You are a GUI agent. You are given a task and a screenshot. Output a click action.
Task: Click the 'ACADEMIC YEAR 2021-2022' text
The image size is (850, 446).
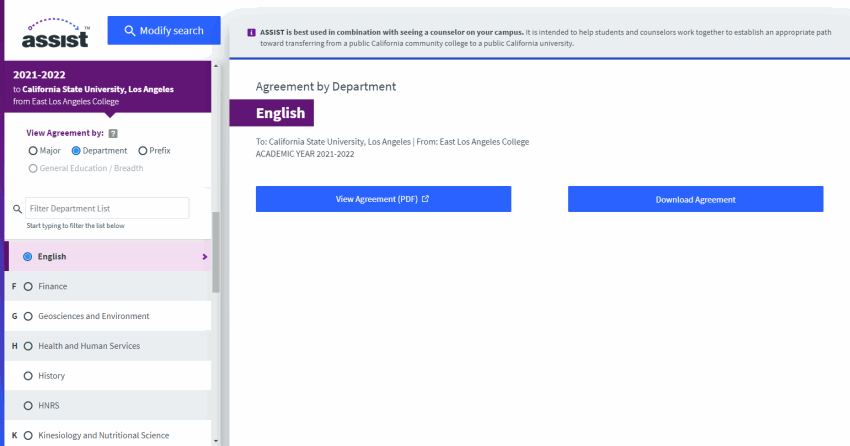click(305, 154)
